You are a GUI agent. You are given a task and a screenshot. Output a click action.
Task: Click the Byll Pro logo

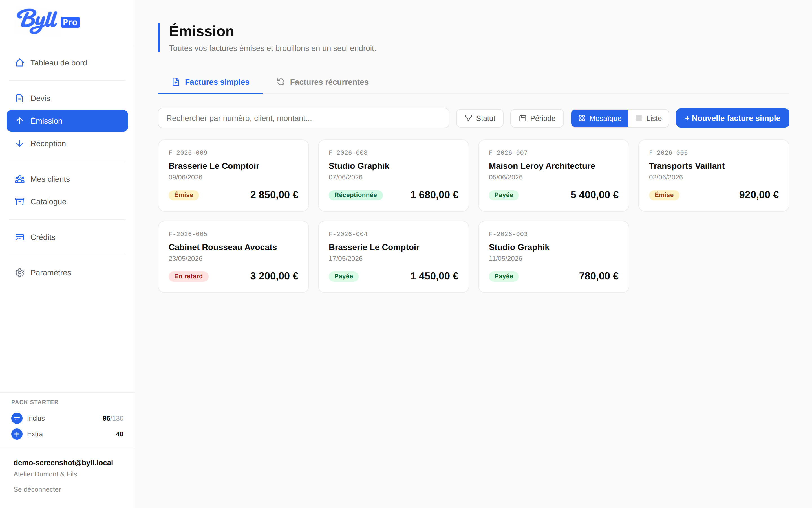tap(48, 21)
